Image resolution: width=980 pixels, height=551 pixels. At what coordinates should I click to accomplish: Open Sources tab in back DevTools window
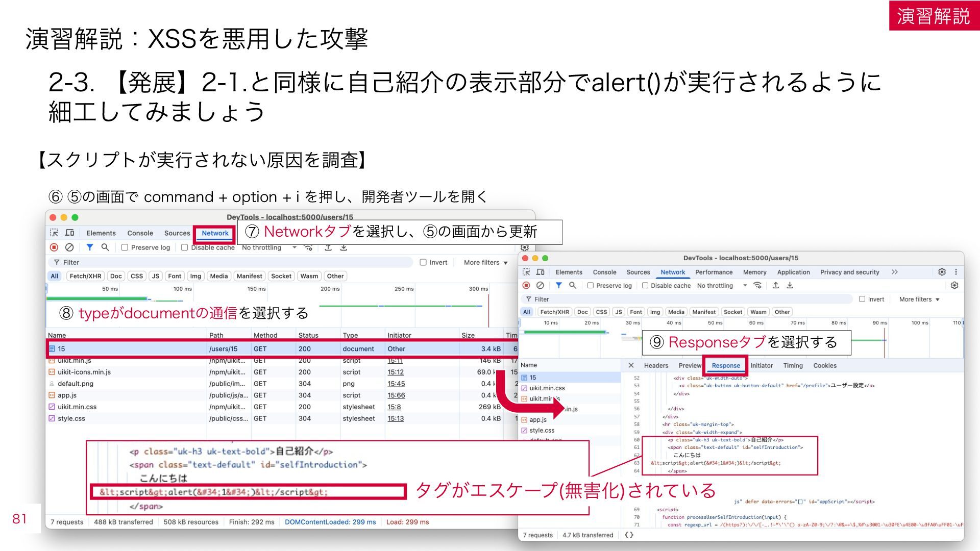point(177,233)
